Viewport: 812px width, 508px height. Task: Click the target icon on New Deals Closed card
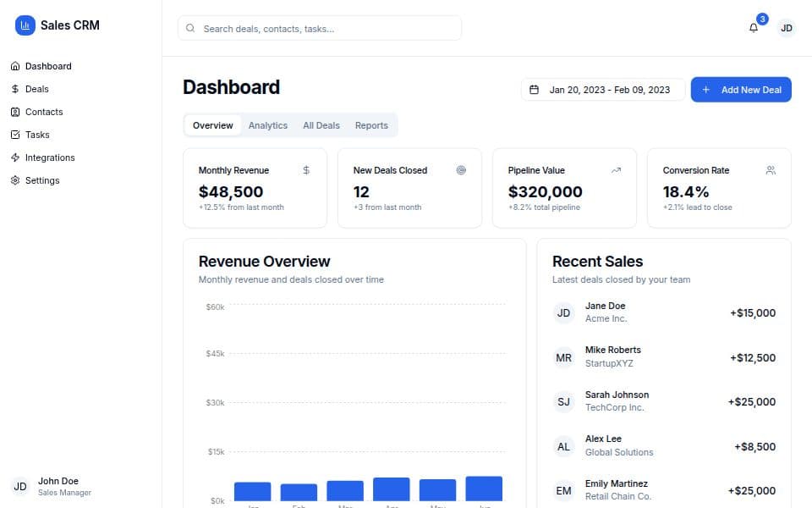tap(461, 170)
